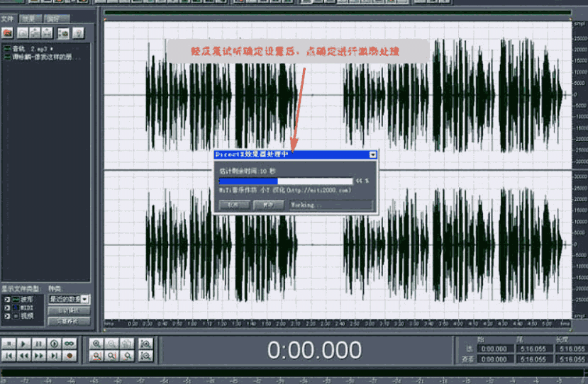Screen dimensions: 588x384
Task: Switch to the 偏好 (Favorites) tab
Action: click(55, 18)
